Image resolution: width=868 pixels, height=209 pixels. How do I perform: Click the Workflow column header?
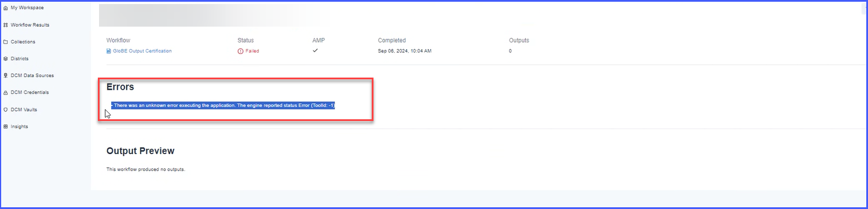(118, 41)
